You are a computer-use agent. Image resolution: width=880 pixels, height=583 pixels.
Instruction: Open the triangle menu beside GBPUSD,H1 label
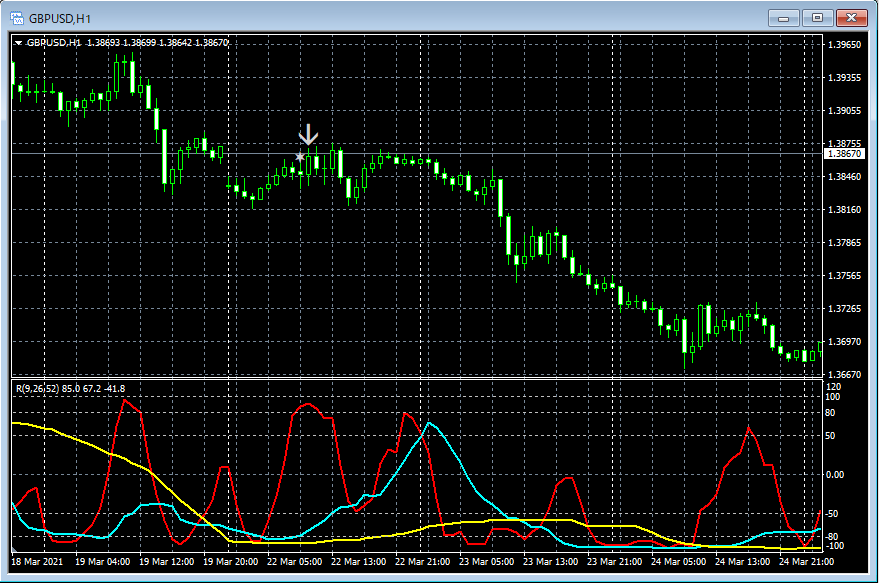tap(18, 43)
